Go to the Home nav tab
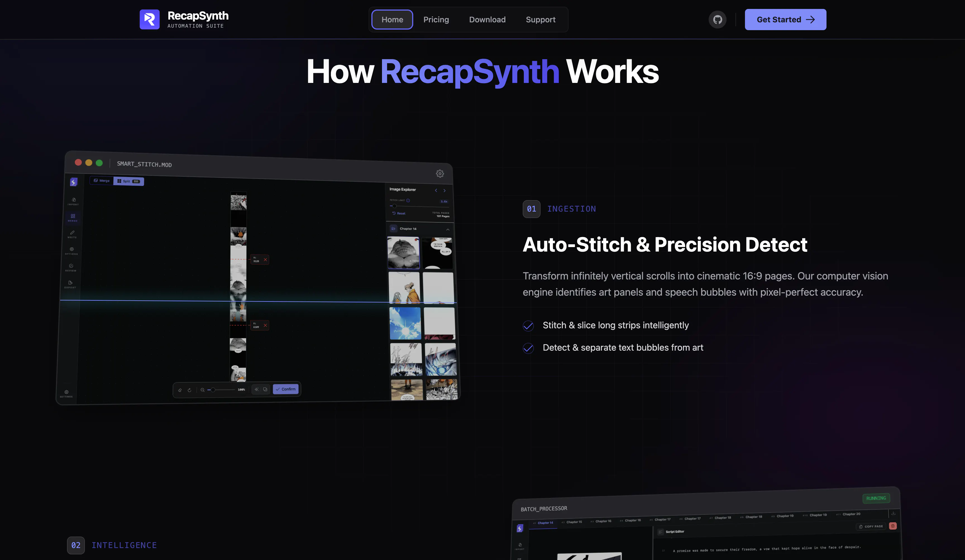The height and width of the screenshot is (560, 965). pos(392,20)
